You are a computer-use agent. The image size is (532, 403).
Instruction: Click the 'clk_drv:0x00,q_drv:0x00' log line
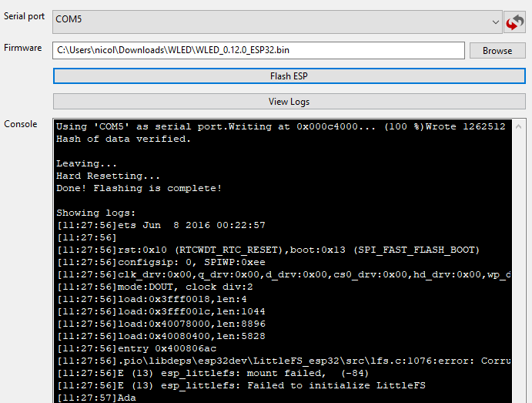tap(284, 274)
